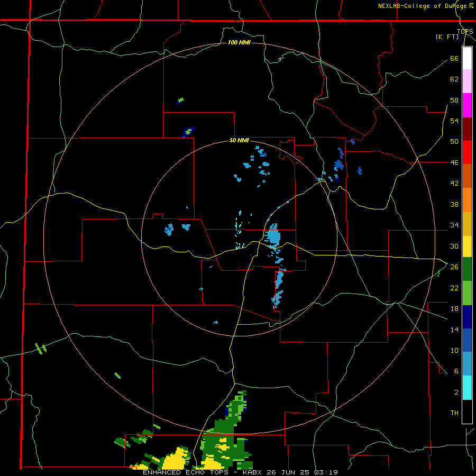Click the "18" scale value
476x476 pixels.
click(454, 309)
